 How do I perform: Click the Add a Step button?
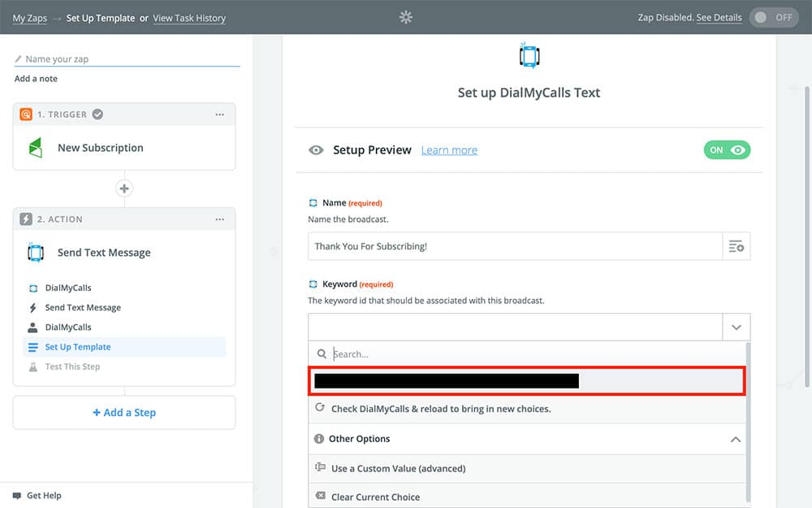(x=124, y=413)
